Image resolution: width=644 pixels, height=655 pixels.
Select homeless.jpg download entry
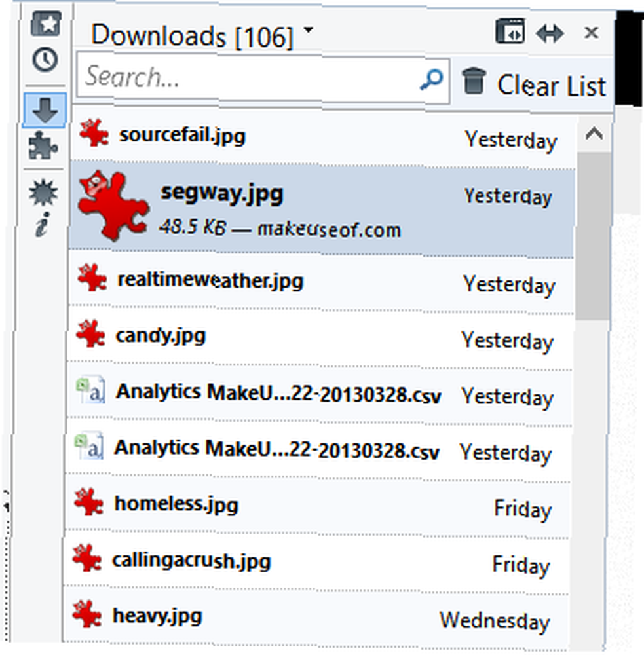(318, 506)
